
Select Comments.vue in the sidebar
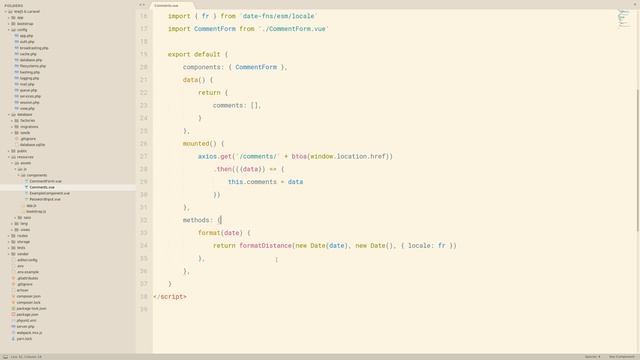42,187
